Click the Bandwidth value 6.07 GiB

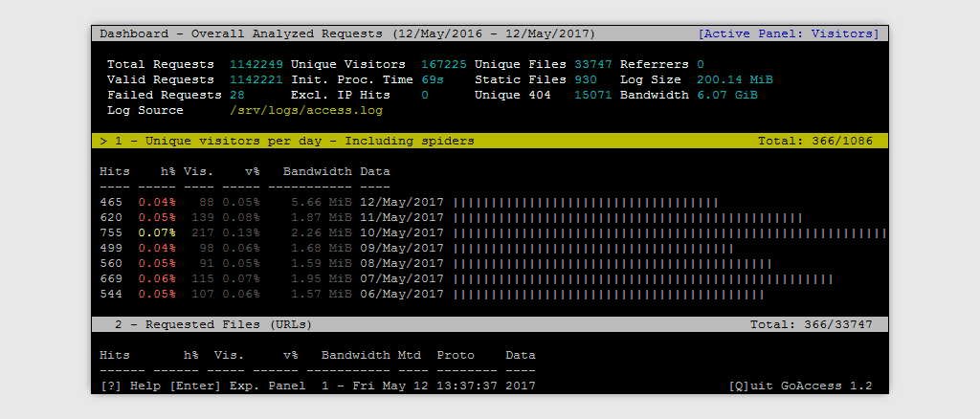(727, 95)
